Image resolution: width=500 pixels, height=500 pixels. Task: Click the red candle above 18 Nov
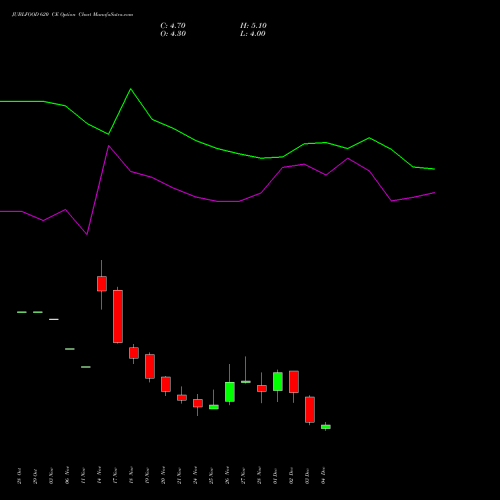pos(134,353)
